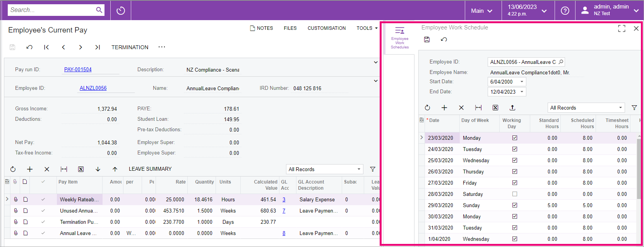Screen dimensions: 644x247
Task: Fit columns in work schedule grid
Action: coord(478,108)
